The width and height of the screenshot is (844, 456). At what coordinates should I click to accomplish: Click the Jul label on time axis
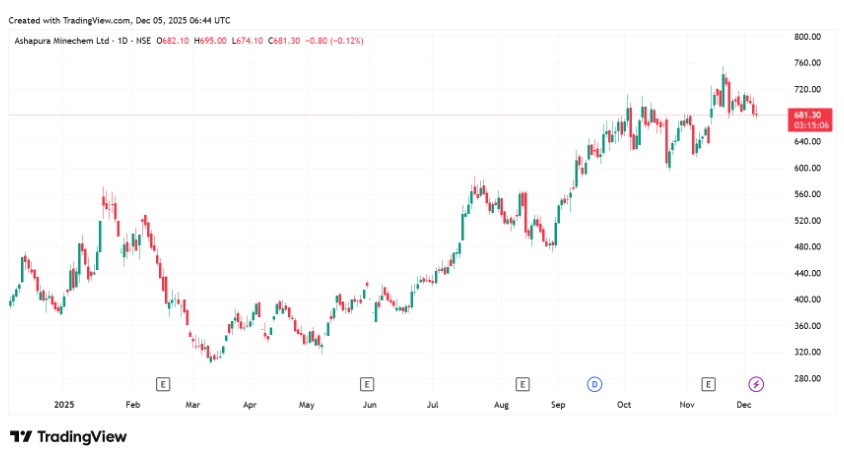pos(432,405)
